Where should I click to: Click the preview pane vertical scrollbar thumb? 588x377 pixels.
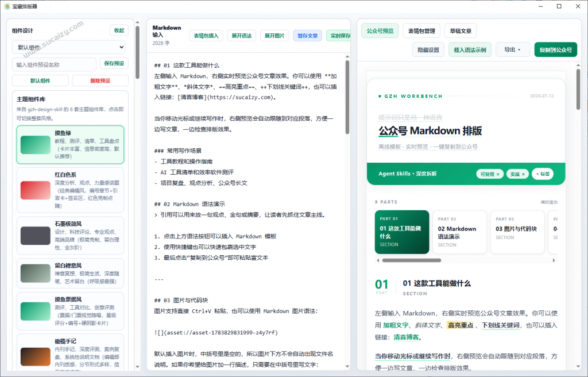pyautogui.click(x=578, y=90)
